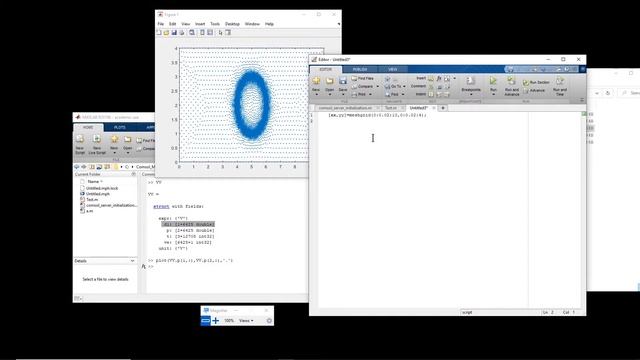This screenshot has width=640, height=360.
Task: Open the Desktop menu in the Figure 1 window
Action: (x=232, y=24)
